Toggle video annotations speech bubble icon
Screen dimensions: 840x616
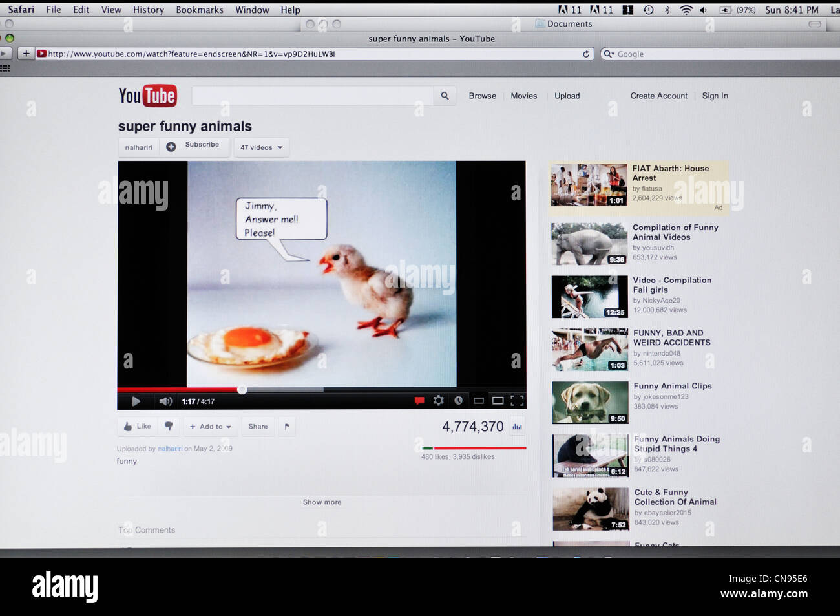pos(419,401)
